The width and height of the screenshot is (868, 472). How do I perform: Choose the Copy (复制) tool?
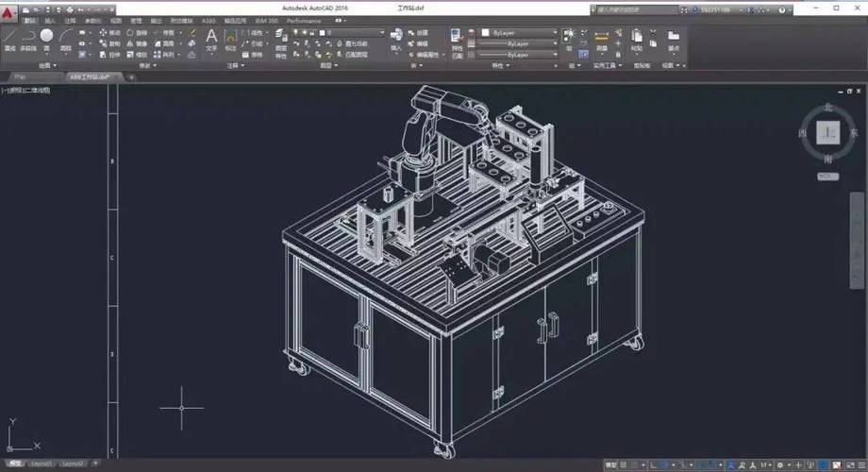coord(109,43)
